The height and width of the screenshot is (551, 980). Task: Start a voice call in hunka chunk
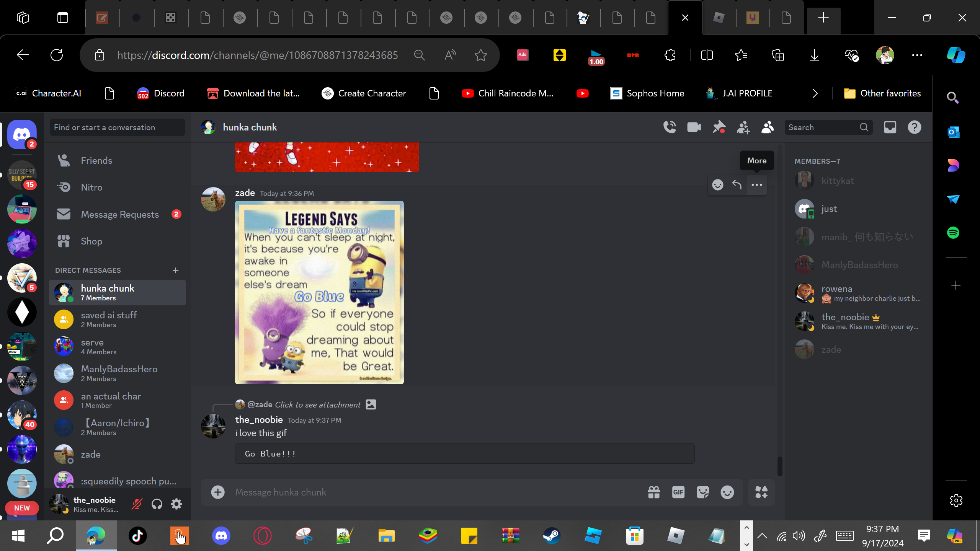tap(670, 127)
